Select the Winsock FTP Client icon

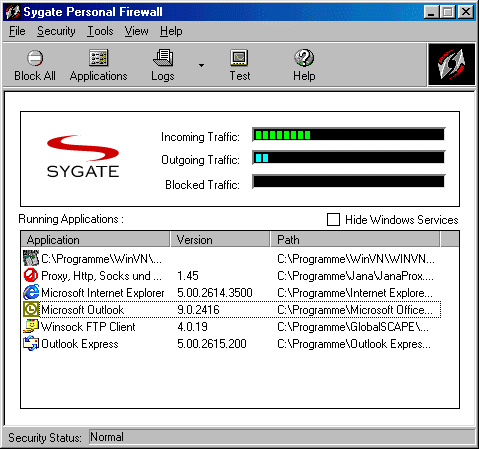click(31, 326)
